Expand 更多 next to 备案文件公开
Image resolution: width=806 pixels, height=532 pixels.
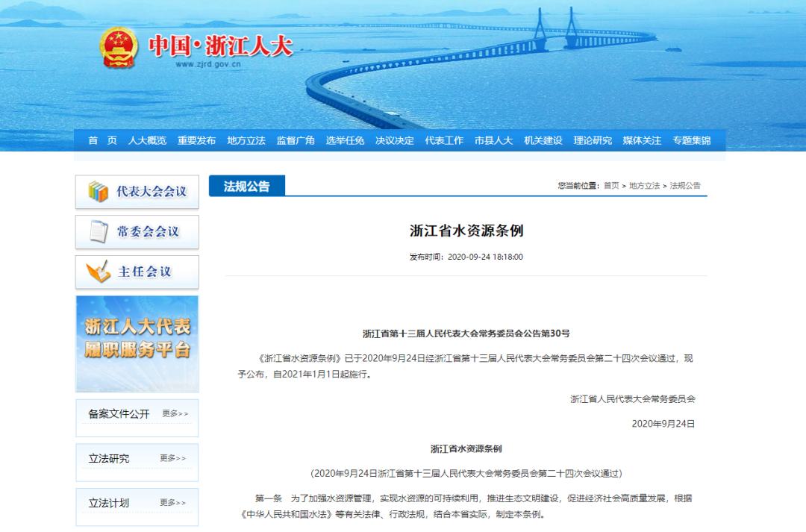point(175,413)
